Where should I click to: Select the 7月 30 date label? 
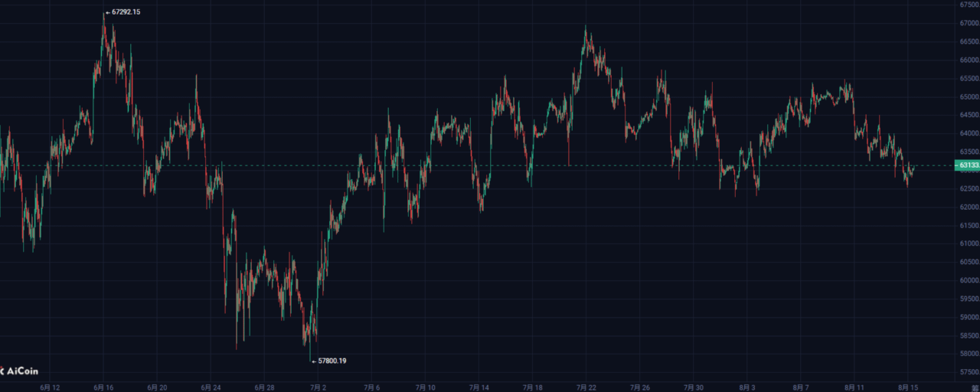(x=693, y=387)
